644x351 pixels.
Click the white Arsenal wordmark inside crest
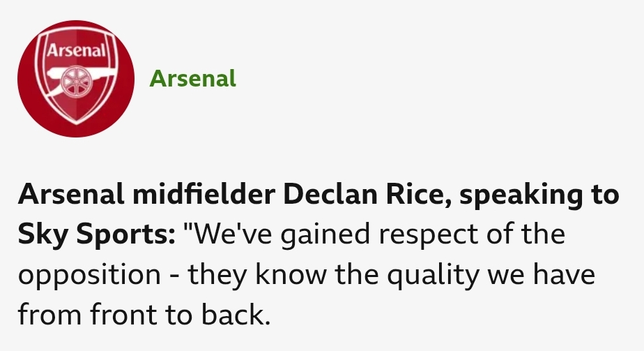pyautogui.click(x=75, y=50)
